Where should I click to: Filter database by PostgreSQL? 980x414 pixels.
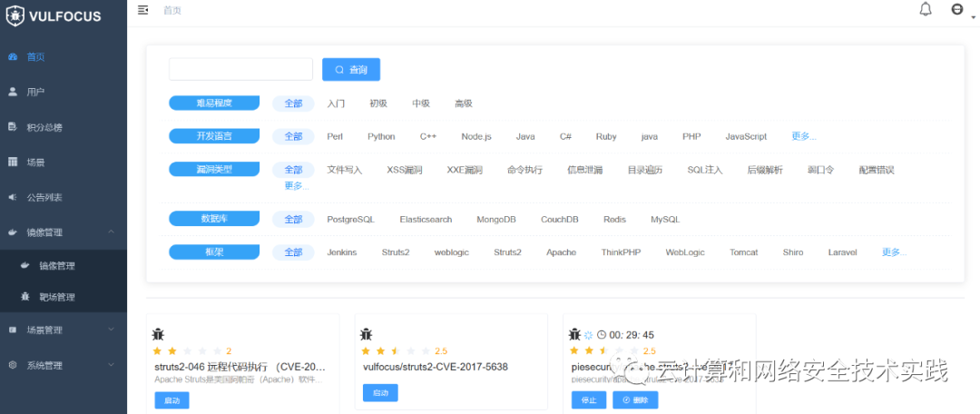[350, 220]
